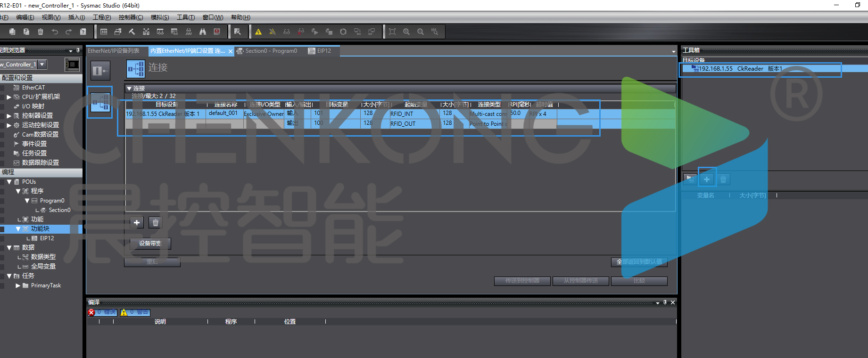Click the zoom-out magnifier toolbar icon
Viewport: 868px width, 358px height.
[x=421, y=32]
